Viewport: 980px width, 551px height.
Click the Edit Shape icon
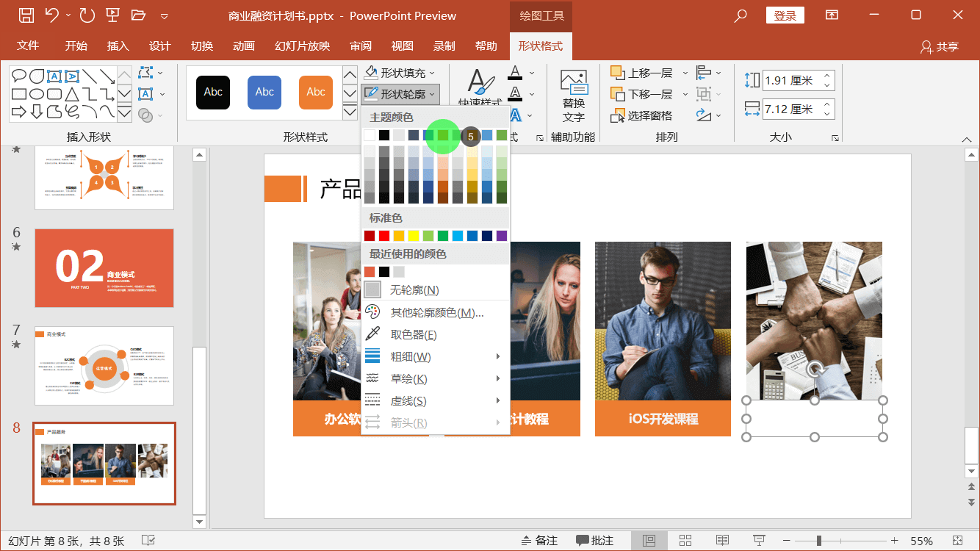coord(145,73)
